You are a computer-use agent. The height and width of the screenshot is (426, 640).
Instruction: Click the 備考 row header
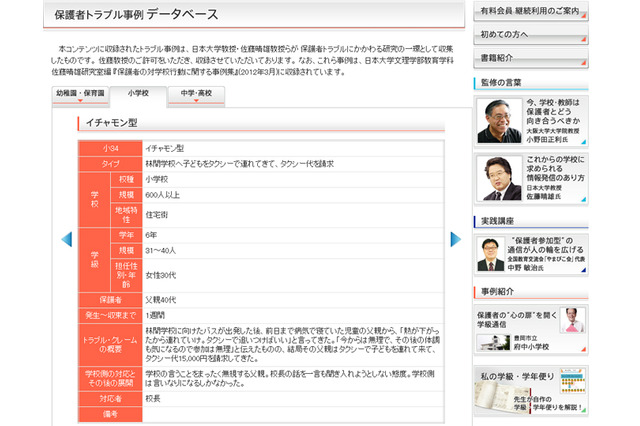110,414
